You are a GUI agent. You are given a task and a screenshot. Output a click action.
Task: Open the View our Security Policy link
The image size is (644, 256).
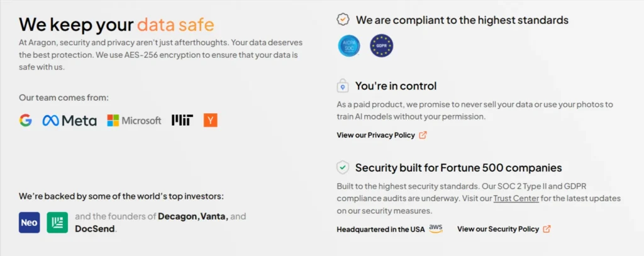point(497,229)
